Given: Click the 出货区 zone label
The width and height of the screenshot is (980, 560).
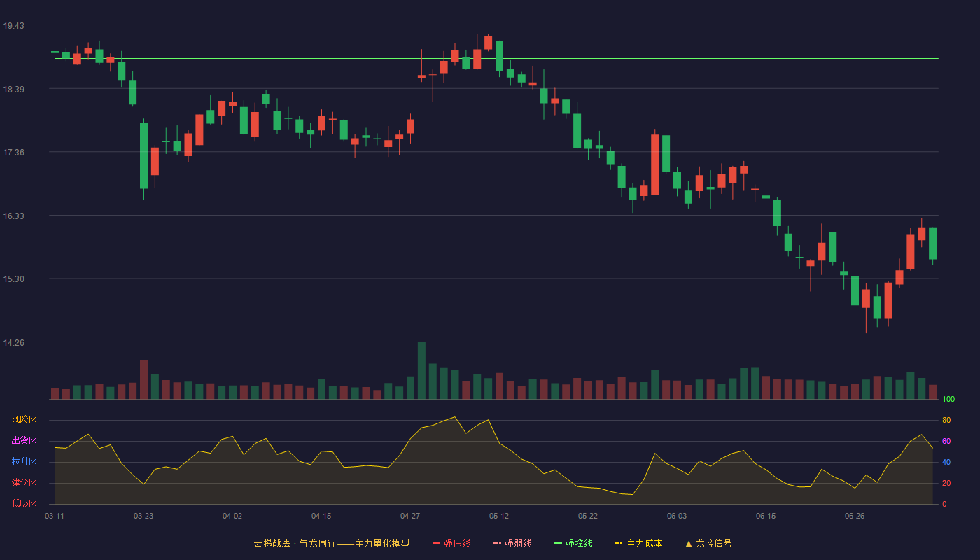Looking at the screenshot, I should (x=24, y=441).
